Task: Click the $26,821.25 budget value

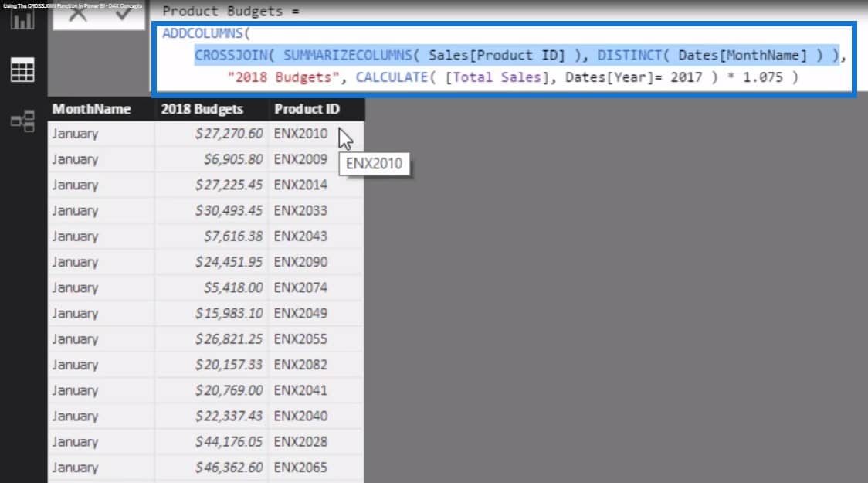Action: click(229, 339)
